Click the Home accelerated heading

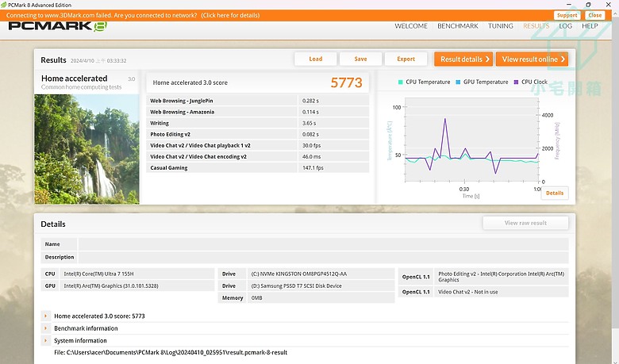tap(75, 79)
